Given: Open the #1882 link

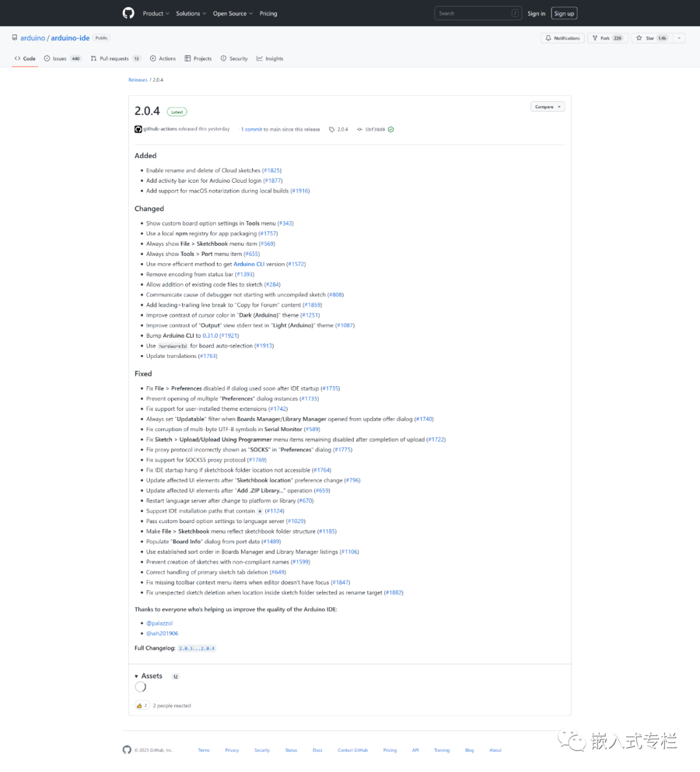Looking at the screenshot, I should 394,593.
